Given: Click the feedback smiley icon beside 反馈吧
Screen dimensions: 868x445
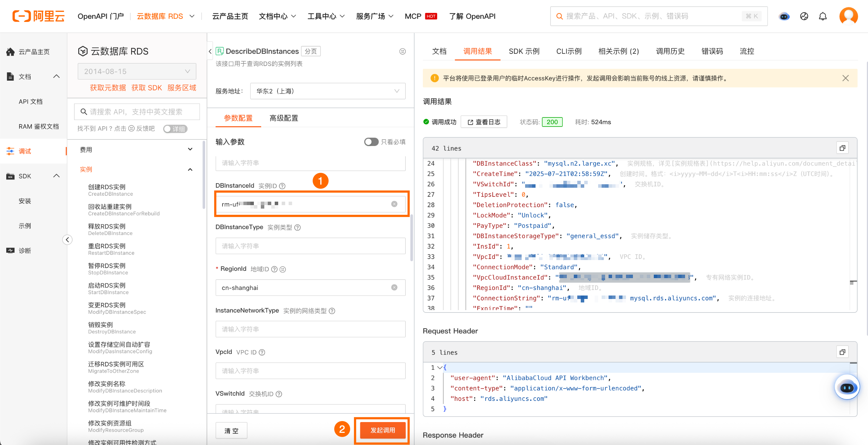Looking at the screenshot, I should point(131,129).
